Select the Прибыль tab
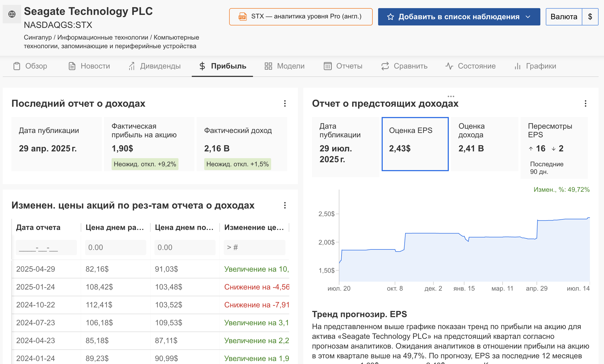Screen dimensions: 604x364 [x=222, y=66]
